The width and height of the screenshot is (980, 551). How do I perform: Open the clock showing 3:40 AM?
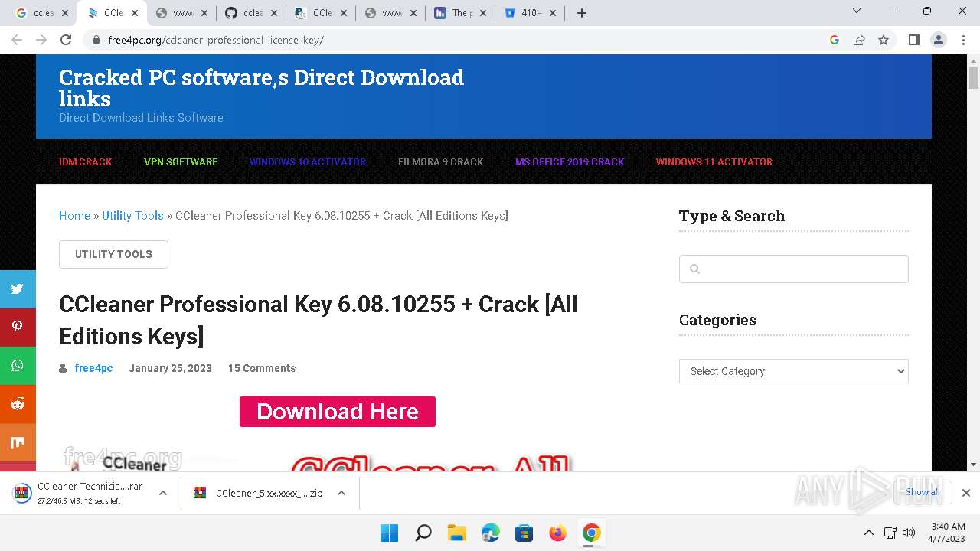tap(948, 533)
